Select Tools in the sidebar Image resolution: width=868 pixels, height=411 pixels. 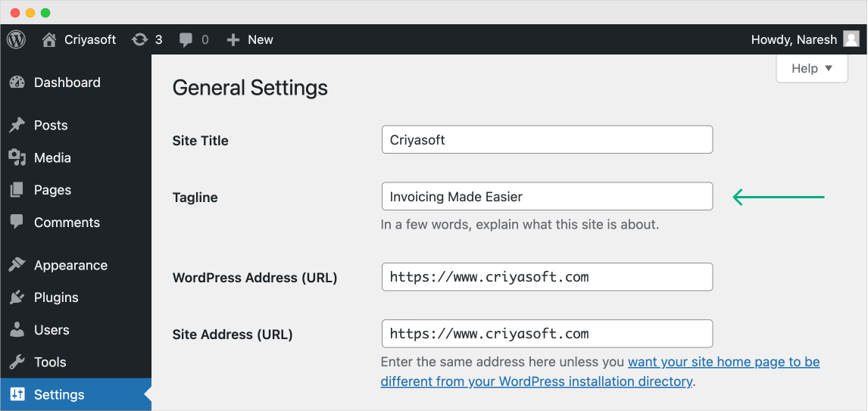click(76, 363)
